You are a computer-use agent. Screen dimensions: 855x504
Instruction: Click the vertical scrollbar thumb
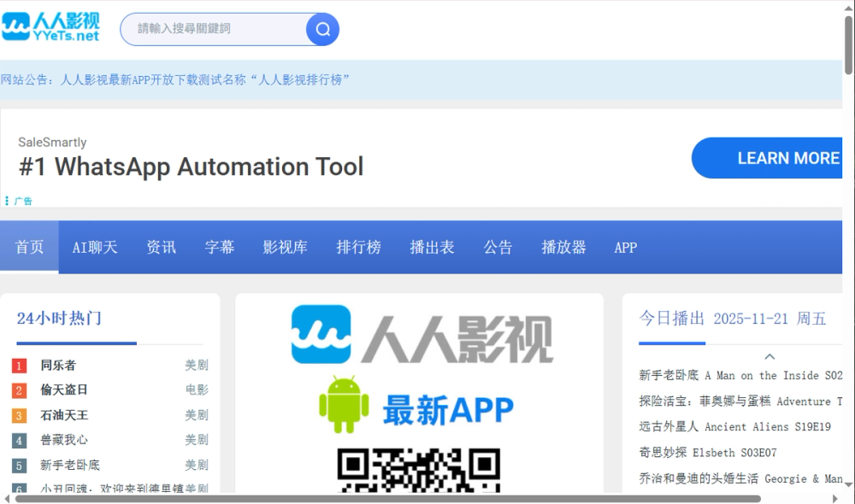[848, 44]
